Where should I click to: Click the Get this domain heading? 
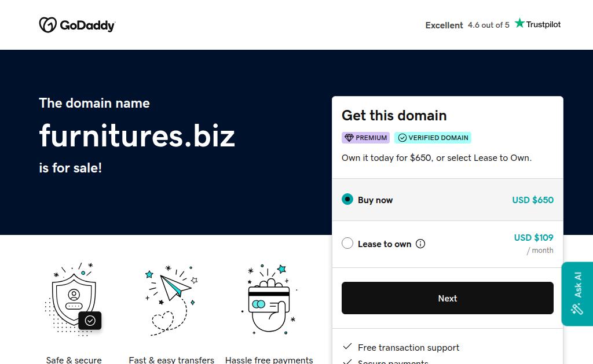tap(394, 115)
